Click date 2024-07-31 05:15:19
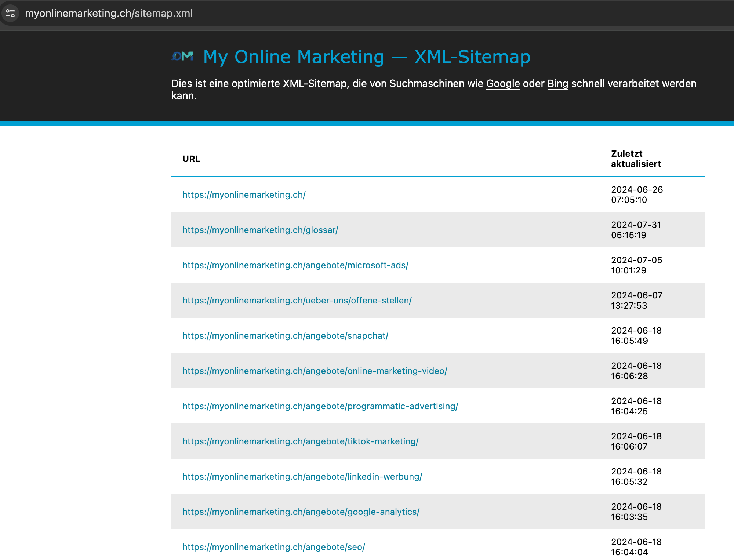Viewport: 734px width, 560px height. 636,230
